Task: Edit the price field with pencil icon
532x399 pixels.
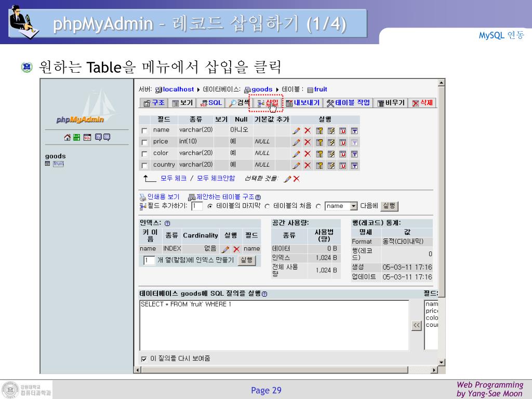Action: tap(296, 142)
